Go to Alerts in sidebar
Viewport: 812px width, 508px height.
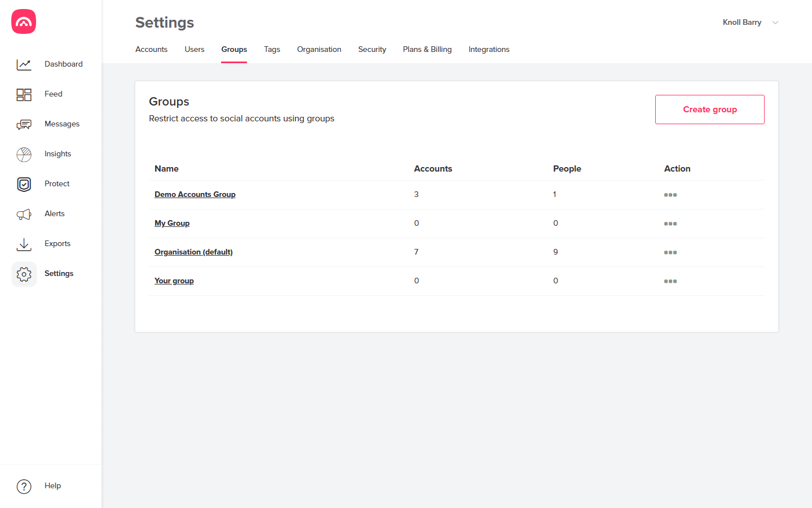55,213
